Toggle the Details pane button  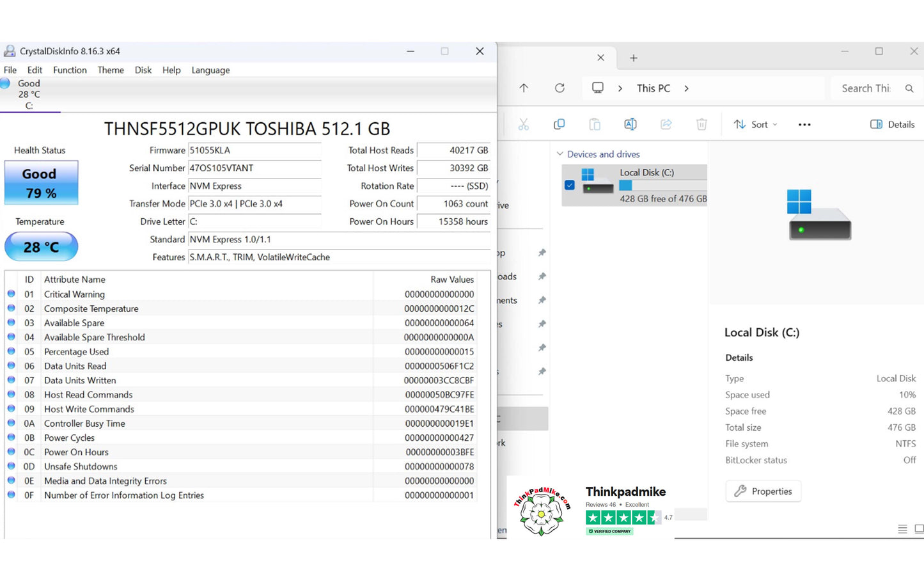pyautogui.click(x=893, y=124)
